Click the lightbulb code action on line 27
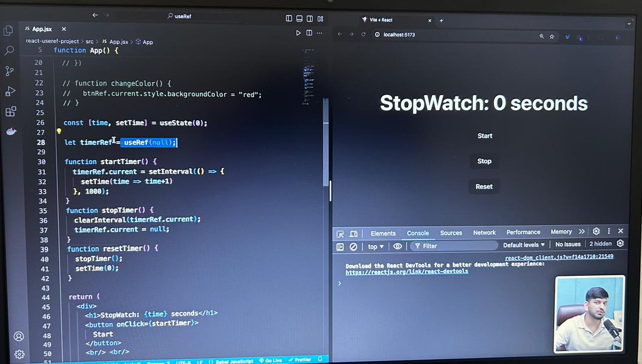Image resolution: width=642 pixels, height=364 pixels. click(59, 131)
